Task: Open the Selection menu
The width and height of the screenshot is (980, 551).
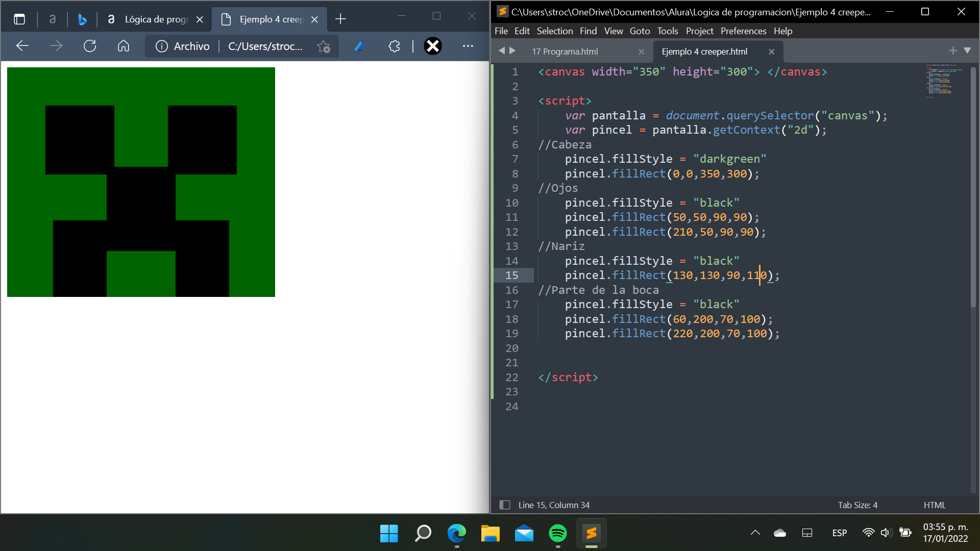Action: coord(555,31)
